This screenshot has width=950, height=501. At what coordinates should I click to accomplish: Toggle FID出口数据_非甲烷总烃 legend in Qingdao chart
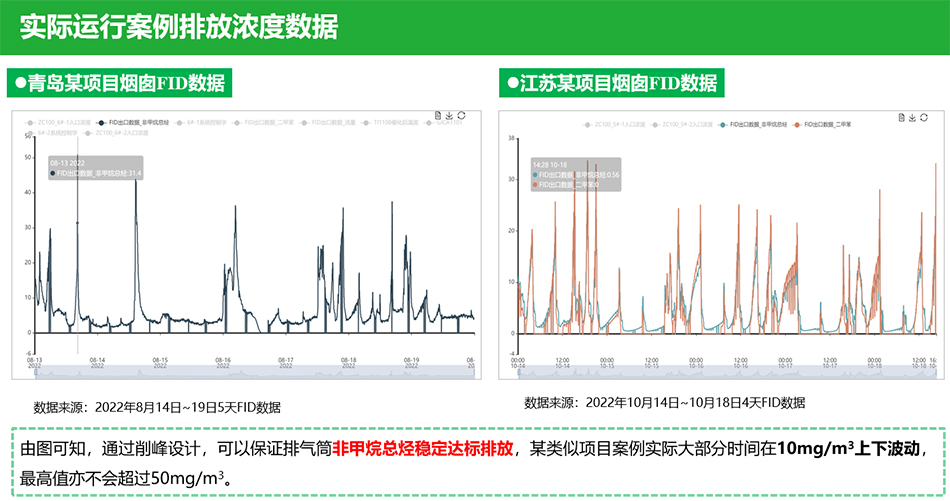[x=134, y=122]
